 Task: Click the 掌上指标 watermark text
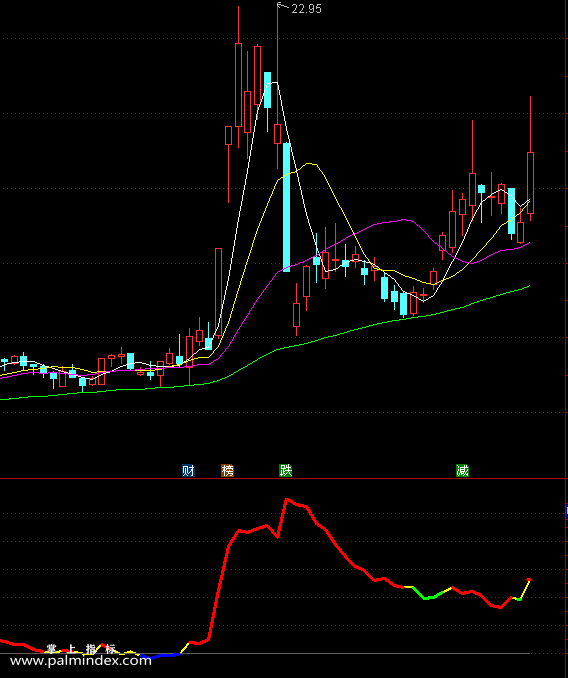coord(81,649)
